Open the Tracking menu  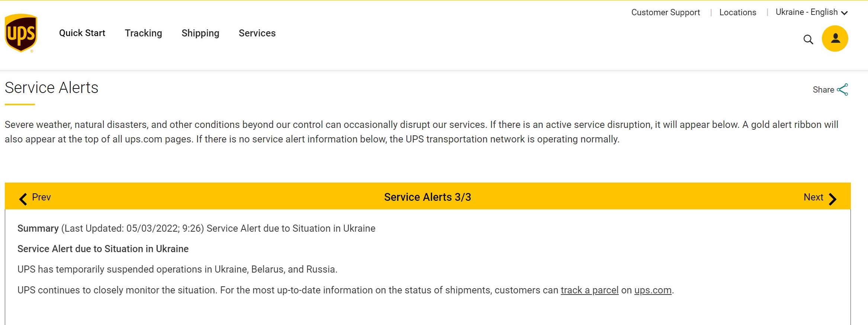pyautogui.click(x=143, y=33)
